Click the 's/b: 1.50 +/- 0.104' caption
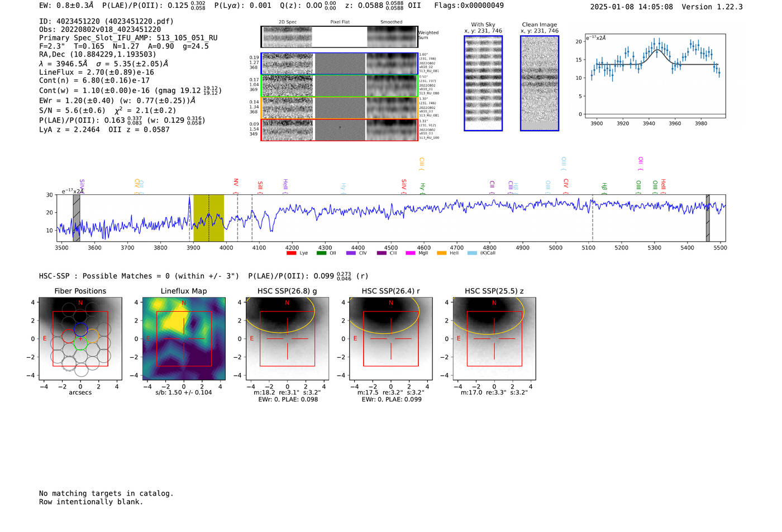 (x=184, y=392)
